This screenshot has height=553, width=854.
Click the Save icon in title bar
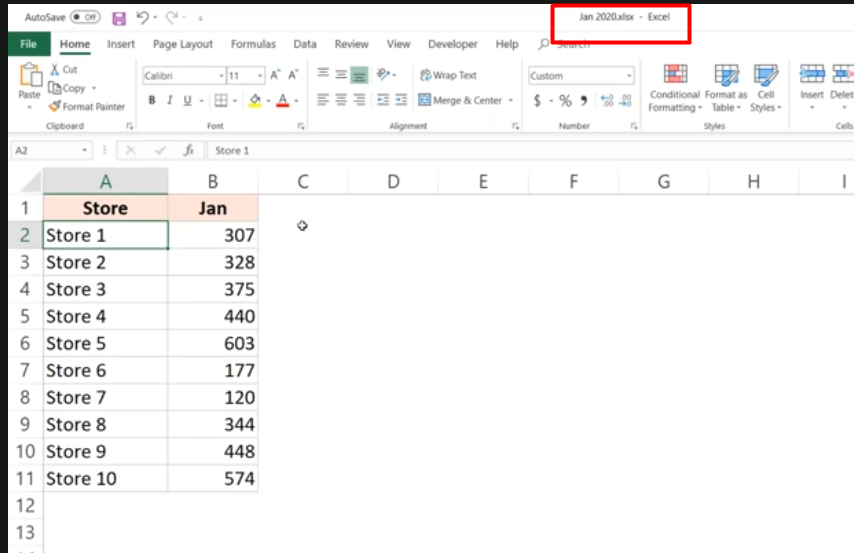pyautogui.click(x=119, y=19)
